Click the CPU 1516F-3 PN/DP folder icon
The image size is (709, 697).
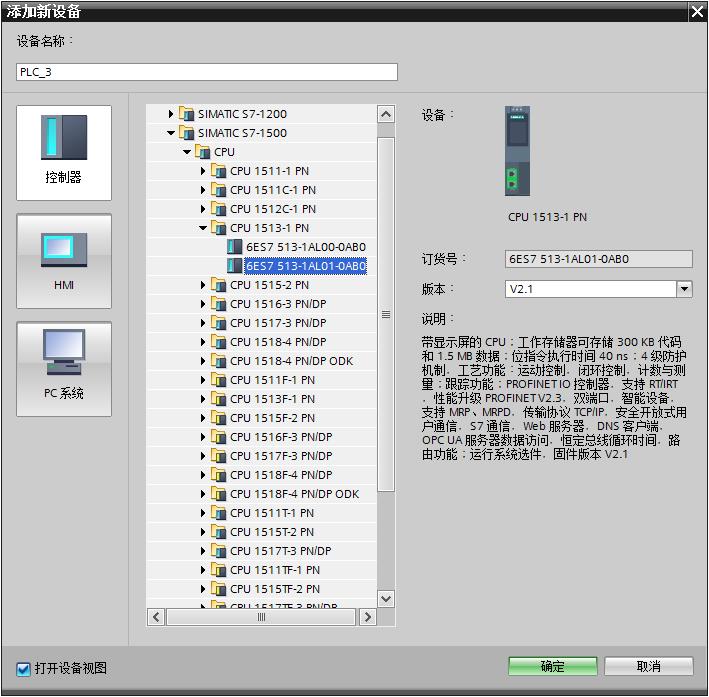tap(219, 436)
